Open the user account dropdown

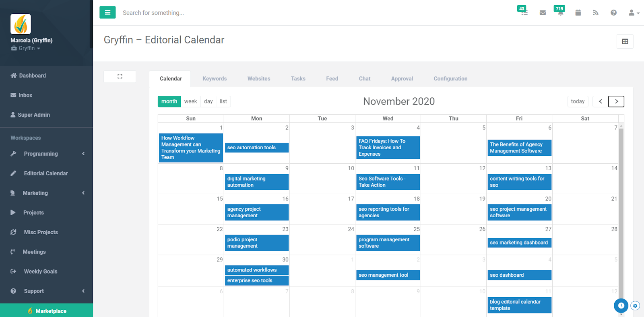(634, 13)
